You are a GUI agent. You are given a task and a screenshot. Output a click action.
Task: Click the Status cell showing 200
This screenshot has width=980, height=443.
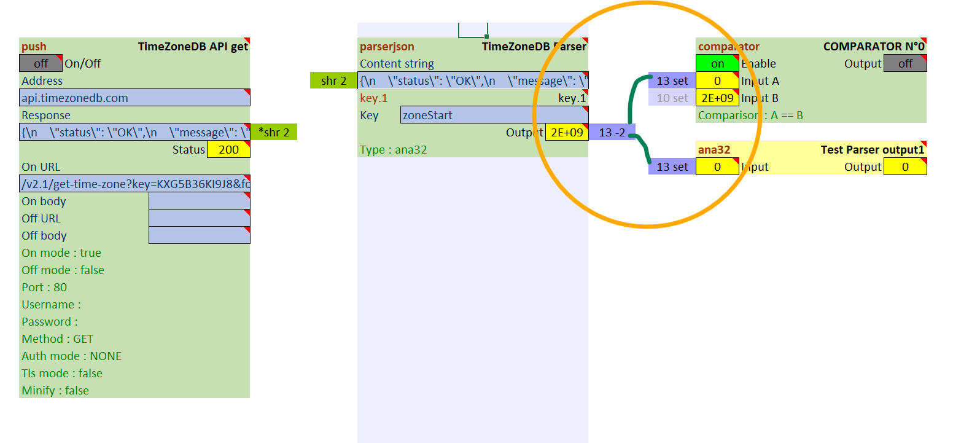pyautogui.click(x=228, y=149)
